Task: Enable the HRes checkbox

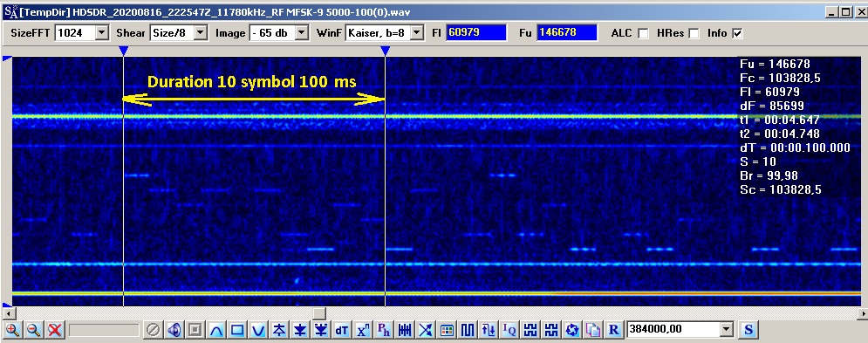Action: coord(694,33)
